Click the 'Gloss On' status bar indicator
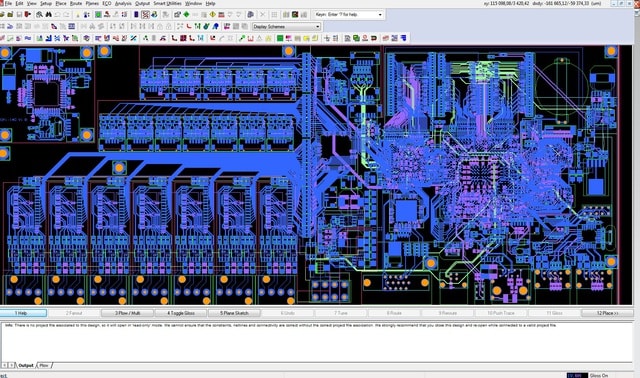 (x=599, y=375)
